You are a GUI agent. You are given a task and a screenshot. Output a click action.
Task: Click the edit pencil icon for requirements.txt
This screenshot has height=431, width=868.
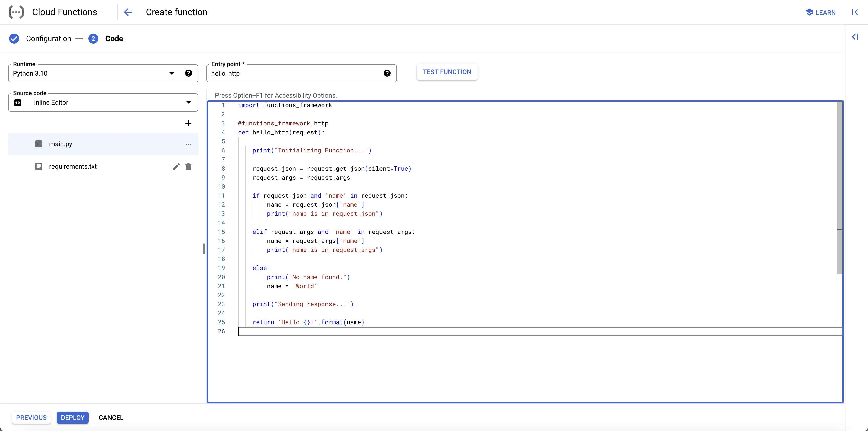176,166
